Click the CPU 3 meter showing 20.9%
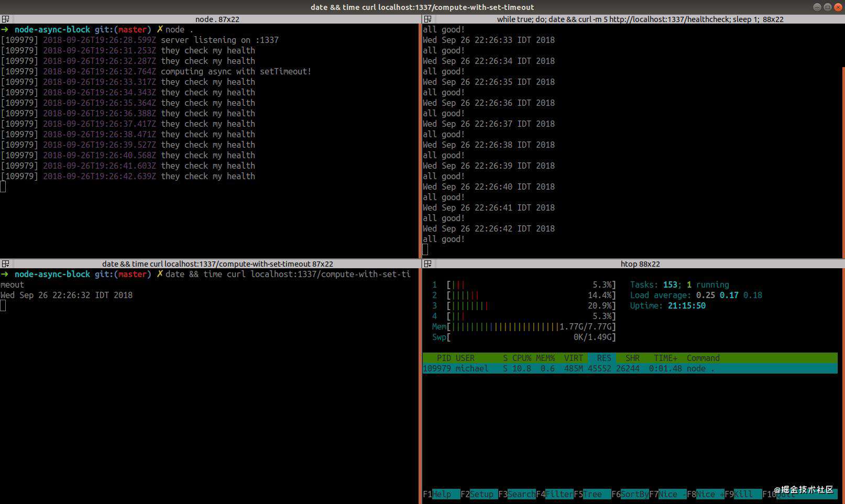Image resolution: width=845 pixels, height=504 pixels. tap(524, 305)
